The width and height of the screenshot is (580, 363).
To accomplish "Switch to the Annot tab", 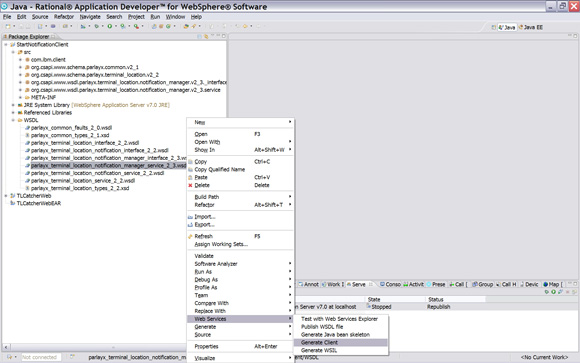I will click(308, 284).
